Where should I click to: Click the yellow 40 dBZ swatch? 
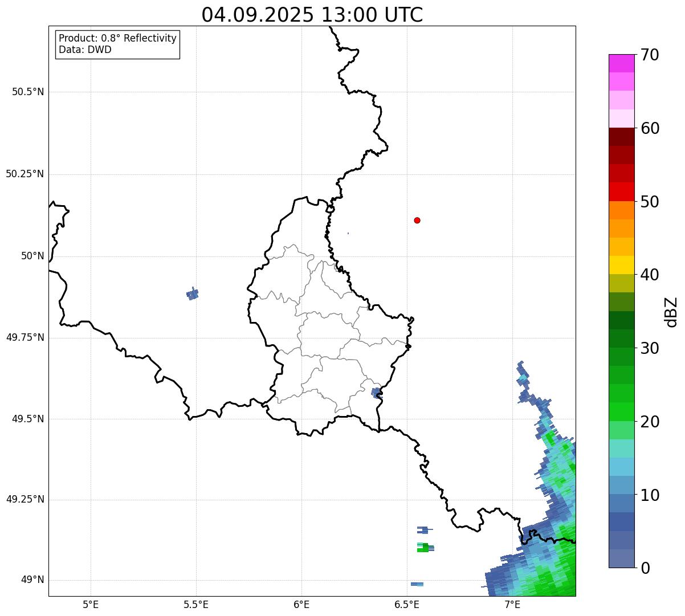(x=621, y=265)
